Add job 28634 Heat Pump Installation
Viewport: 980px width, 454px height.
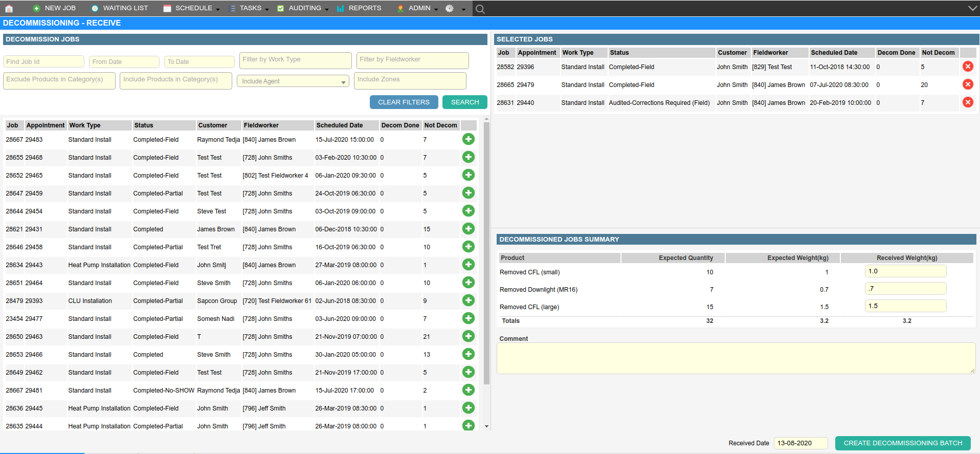(468, 265)
